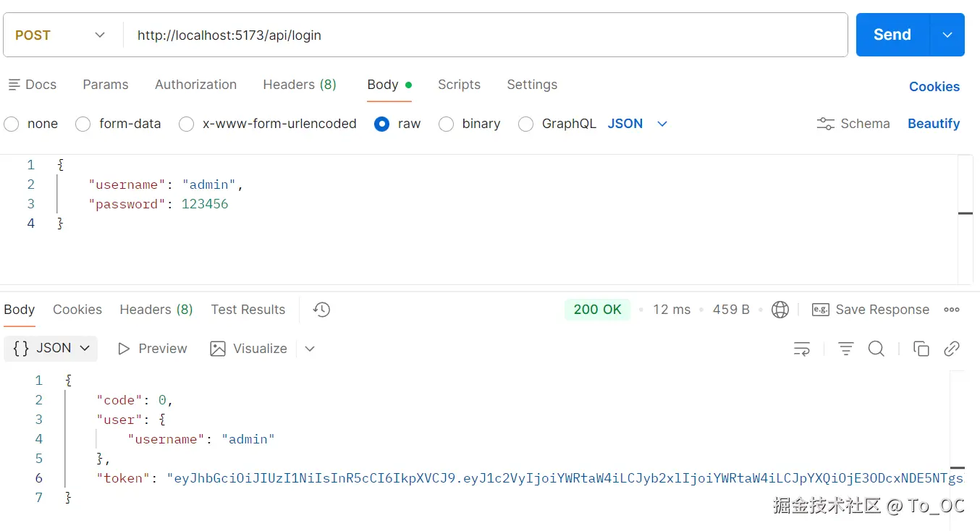980x531 pixels.
Task: Open the request Params tab
Action: [x=106, y=85]
